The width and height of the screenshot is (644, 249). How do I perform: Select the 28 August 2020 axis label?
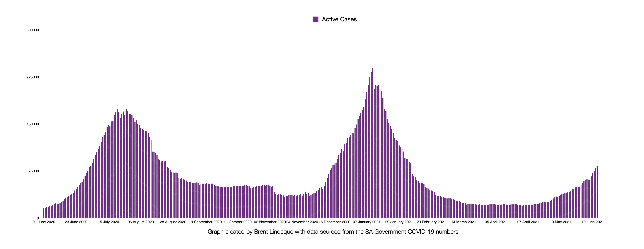point(173,222)
